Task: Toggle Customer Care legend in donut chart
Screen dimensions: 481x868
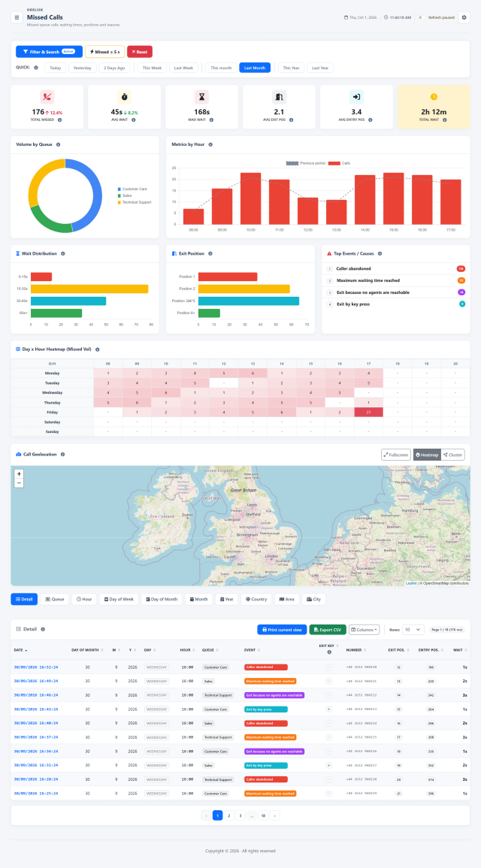Action: (x=132, y=189)
